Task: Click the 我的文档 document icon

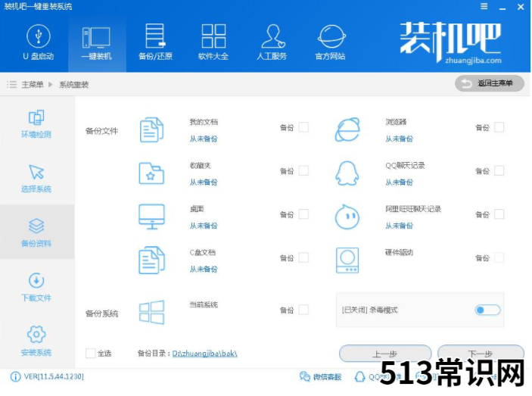Action: tap(151, 129)
